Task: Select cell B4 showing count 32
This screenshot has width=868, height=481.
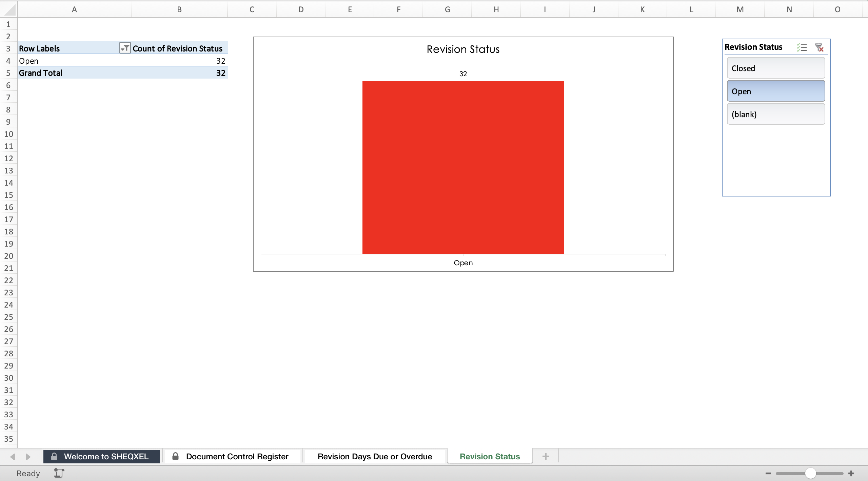Action: coord(179,61)
